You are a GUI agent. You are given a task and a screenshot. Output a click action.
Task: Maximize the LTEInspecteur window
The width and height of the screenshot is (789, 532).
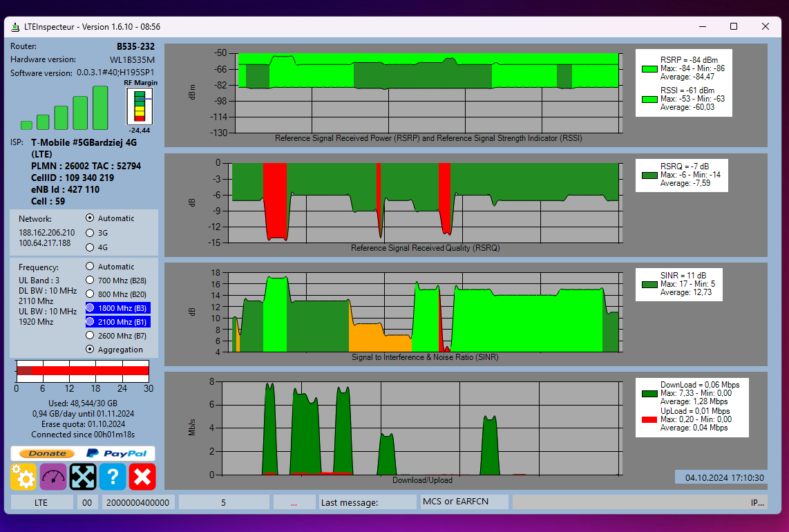(x=734, y=27)
